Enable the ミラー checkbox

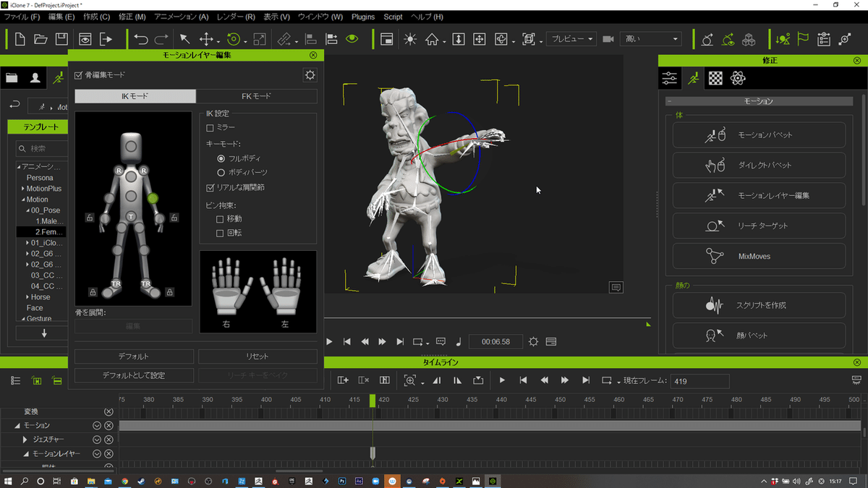click(x=210, y=127)
